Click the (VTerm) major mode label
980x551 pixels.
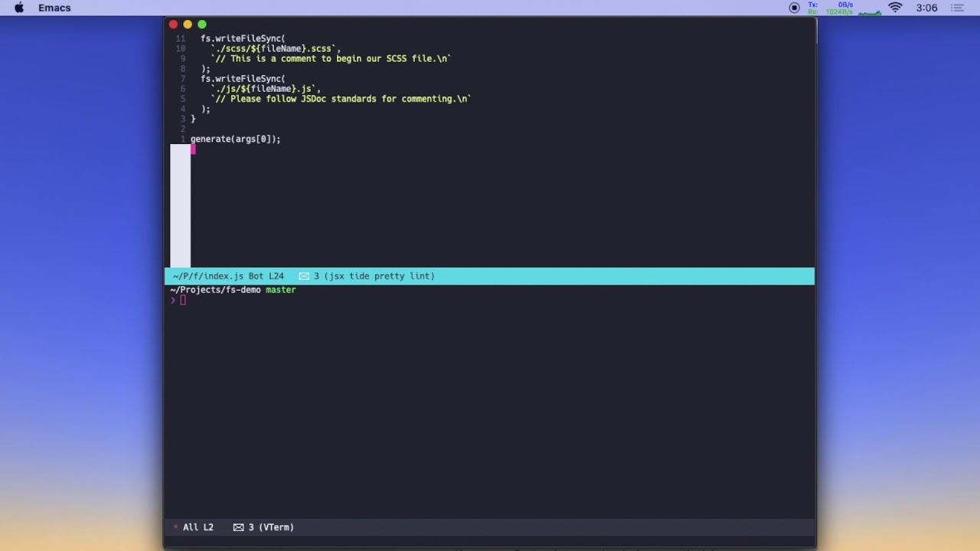(276, 527)
